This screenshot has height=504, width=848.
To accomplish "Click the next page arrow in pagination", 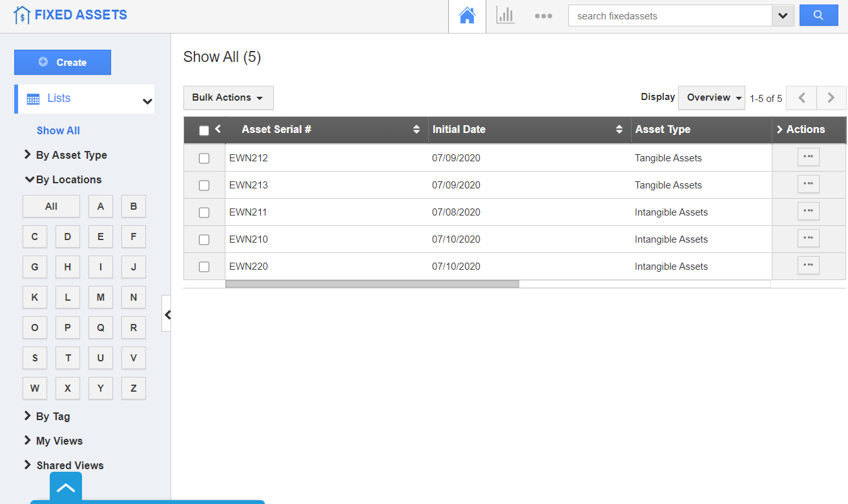I will pos(831,97).
